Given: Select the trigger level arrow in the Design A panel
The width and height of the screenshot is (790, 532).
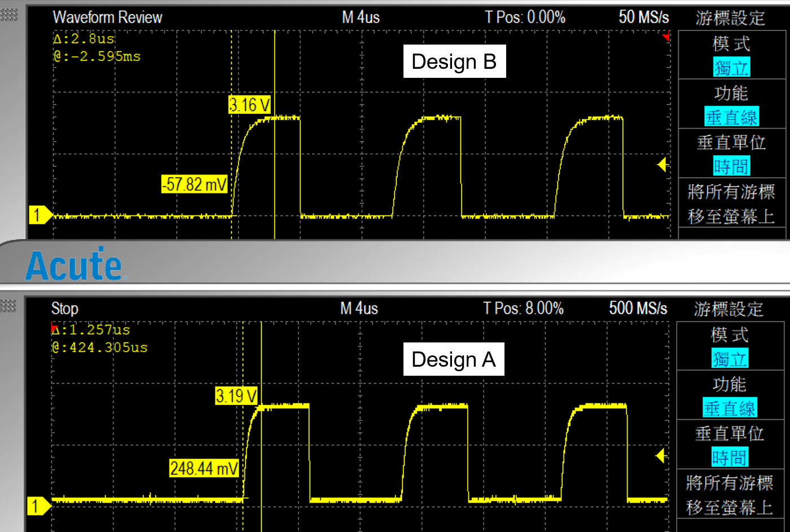Looking at the screenshot, I should tap(661, 455).
